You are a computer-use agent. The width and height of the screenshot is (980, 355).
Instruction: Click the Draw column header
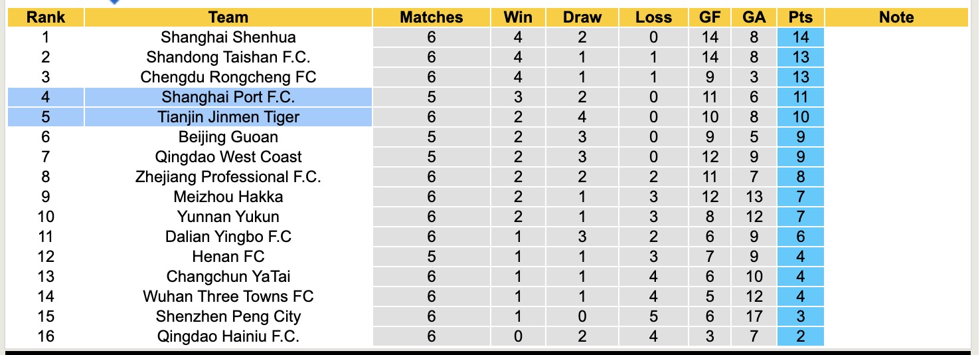coord(582,17)
